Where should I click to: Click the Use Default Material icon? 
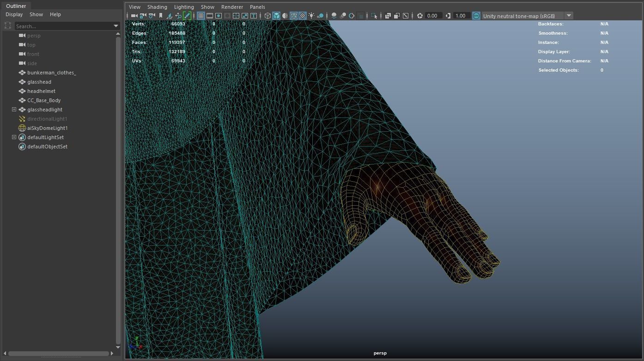pyautogui.click(x=285, y=16)
